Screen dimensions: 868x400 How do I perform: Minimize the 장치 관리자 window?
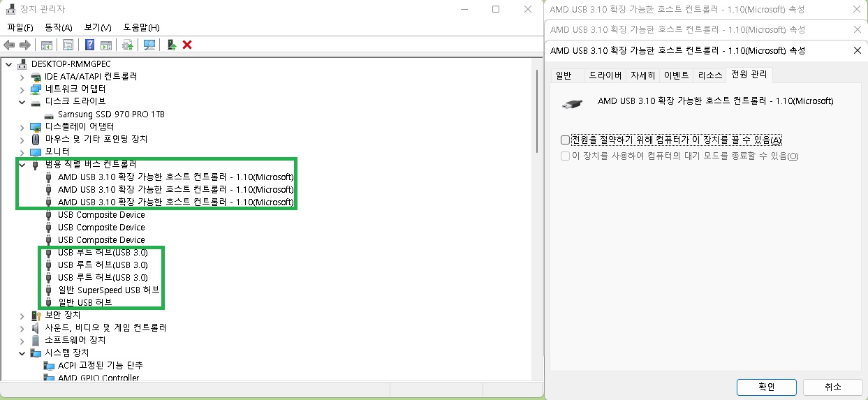[463, 9]
